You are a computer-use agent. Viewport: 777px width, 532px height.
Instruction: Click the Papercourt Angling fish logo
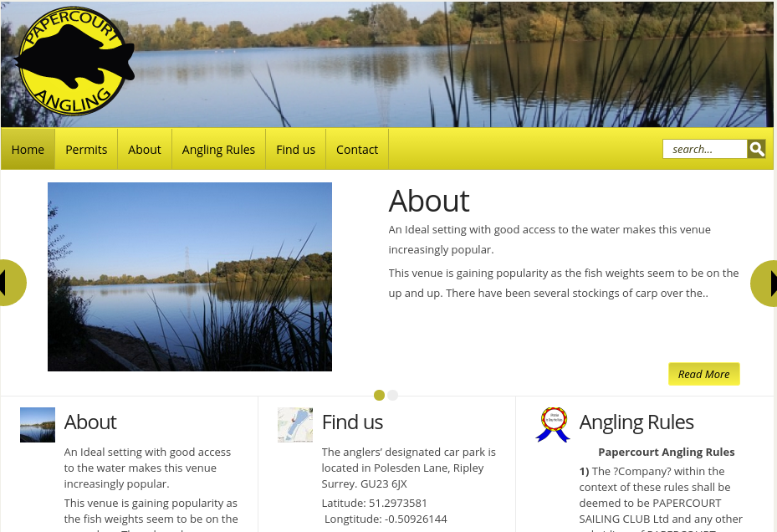click(74, 61)
